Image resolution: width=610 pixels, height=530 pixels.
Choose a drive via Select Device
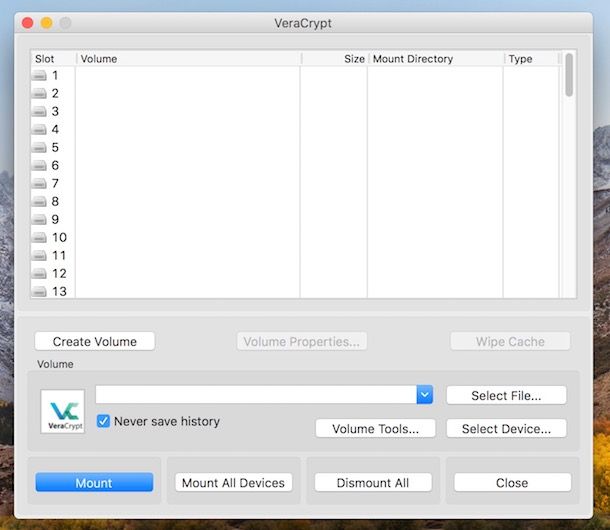click(x=506, y=428)
